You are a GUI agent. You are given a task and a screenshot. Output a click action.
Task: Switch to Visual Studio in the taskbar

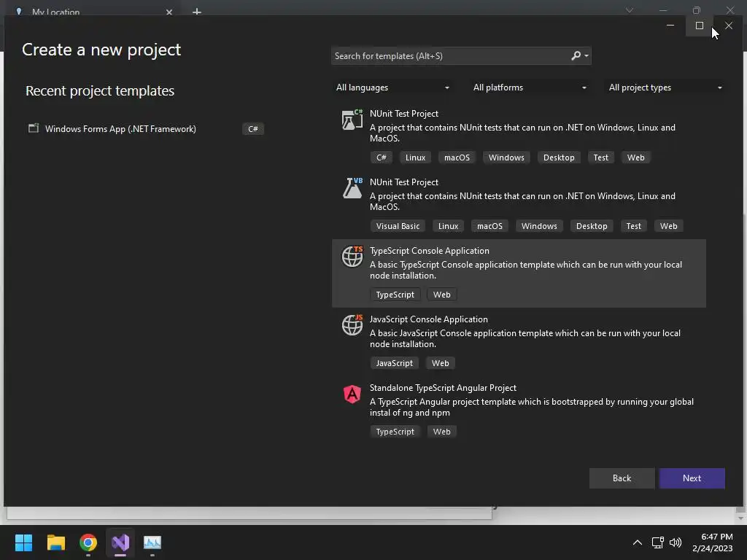point(120,542)
